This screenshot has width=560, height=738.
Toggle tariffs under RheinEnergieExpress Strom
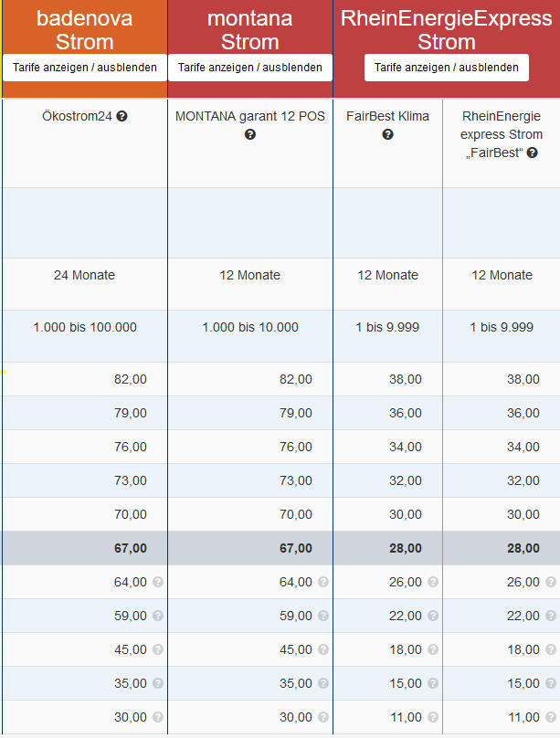[446, 68]
